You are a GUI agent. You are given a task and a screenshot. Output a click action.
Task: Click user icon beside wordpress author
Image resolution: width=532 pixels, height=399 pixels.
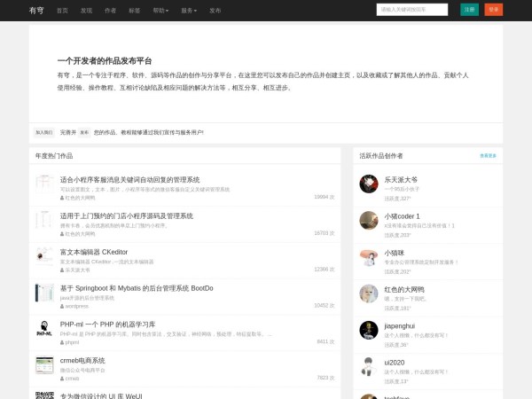tap(62, 307)
